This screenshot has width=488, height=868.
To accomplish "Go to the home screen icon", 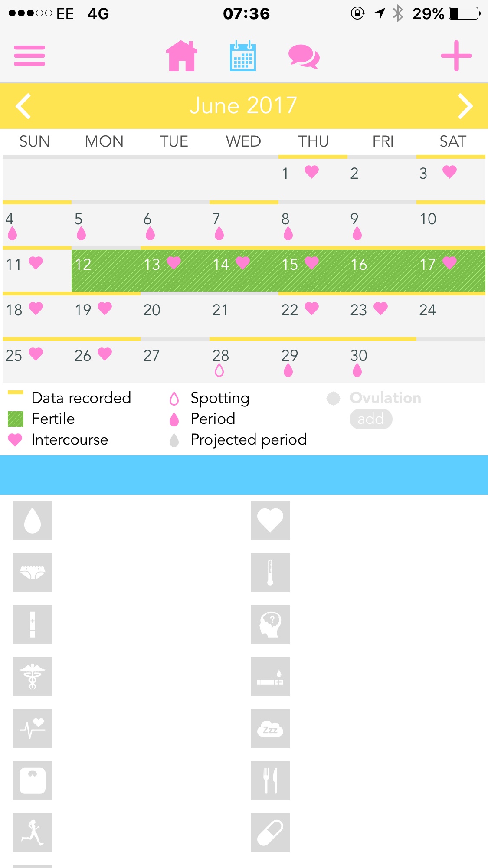I will click(182, 56).
